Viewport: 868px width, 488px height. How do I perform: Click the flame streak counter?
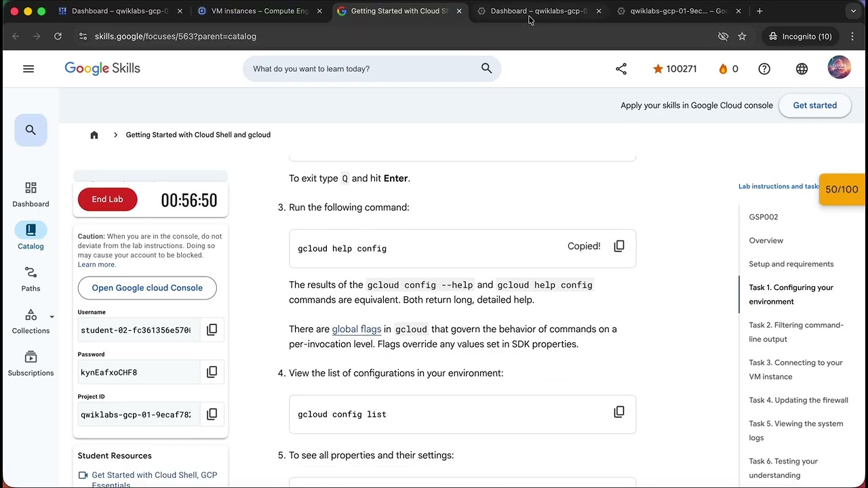click(x=728, y=68)
